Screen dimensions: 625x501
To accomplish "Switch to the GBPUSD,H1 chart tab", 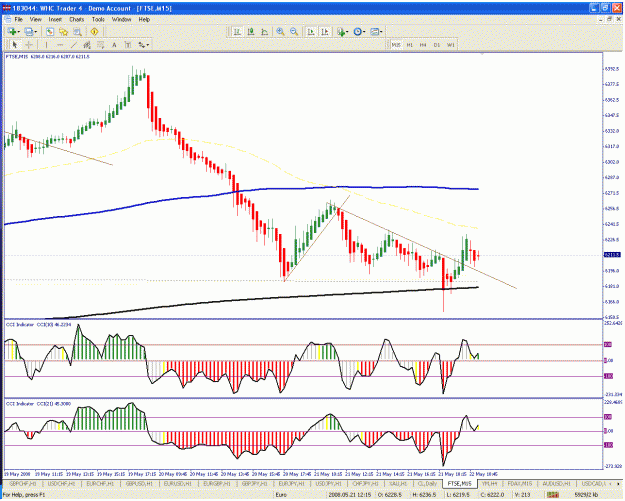I will coord(139,483).
